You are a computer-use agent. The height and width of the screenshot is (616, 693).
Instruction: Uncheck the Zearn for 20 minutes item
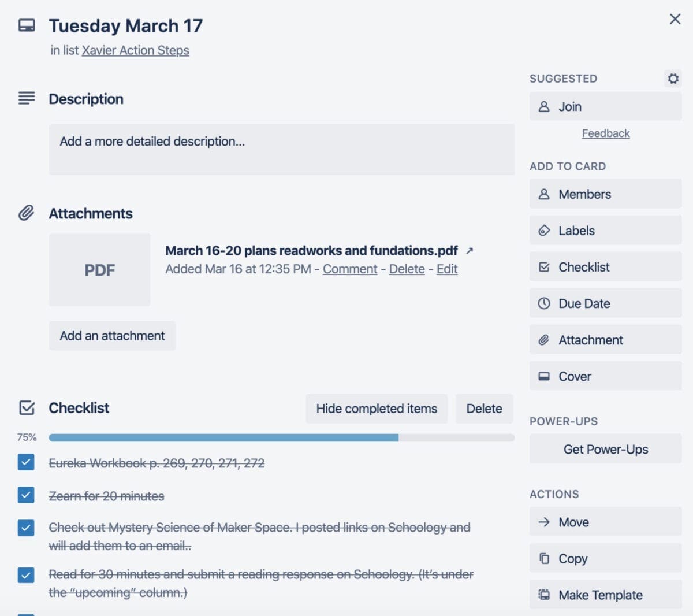coord(26,495)
